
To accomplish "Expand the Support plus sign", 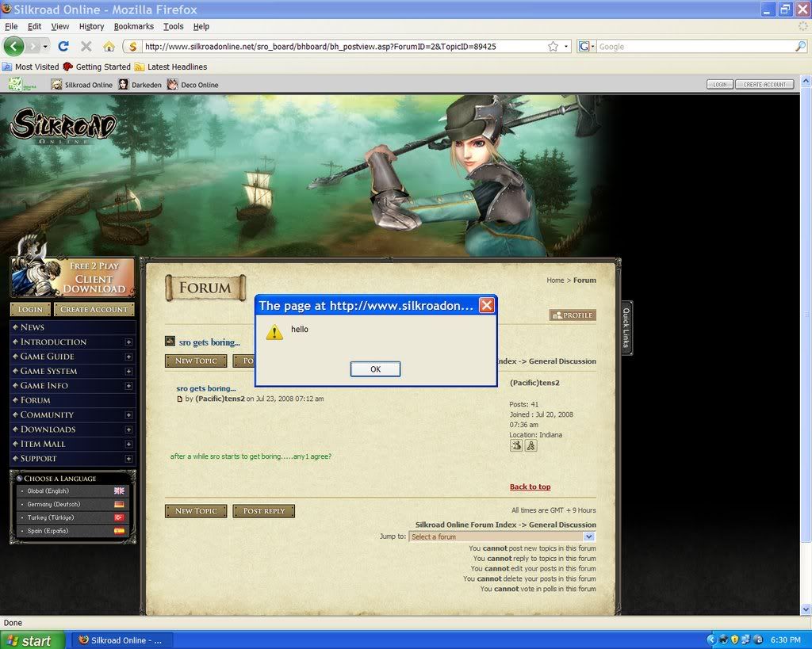I will (x=128, y=459).
